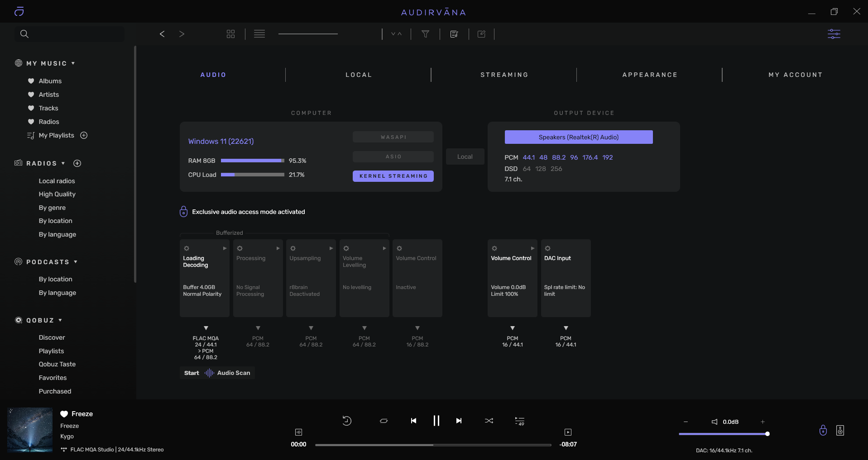Toggle repeat mode
Screen dimensions: 868x460
[x=384, y=421]
